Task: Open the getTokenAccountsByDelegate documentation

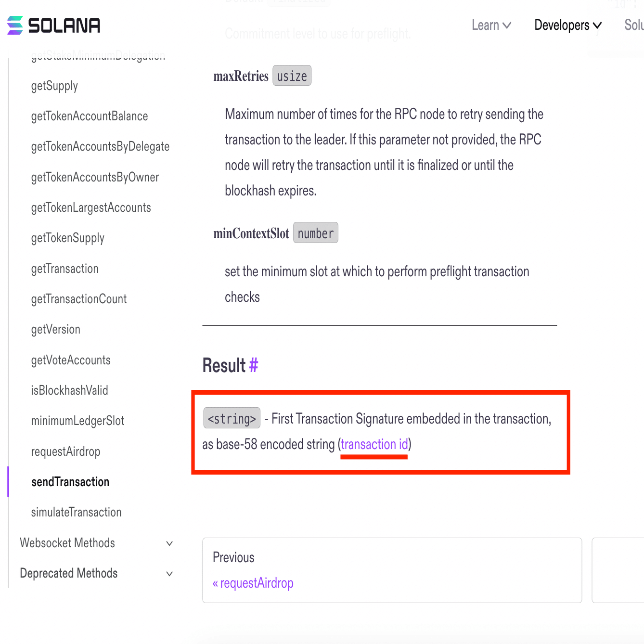Action: (x=100, y=146)
